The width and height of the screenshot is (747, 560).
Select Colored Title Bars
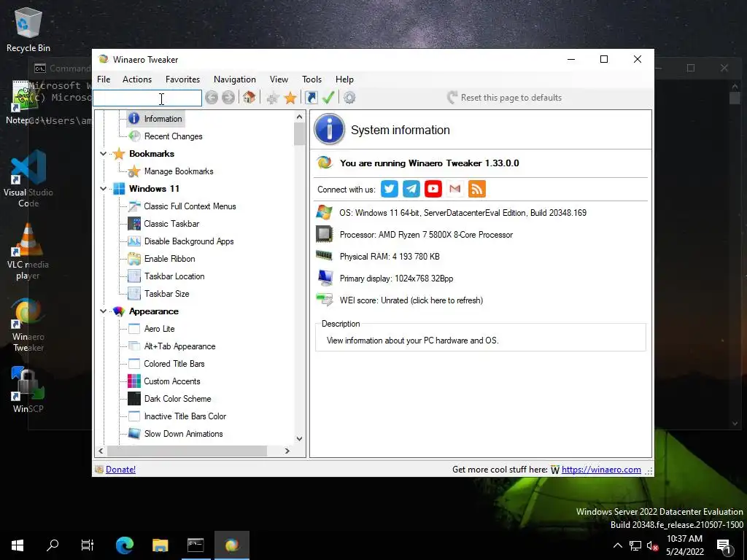[167, 364]
